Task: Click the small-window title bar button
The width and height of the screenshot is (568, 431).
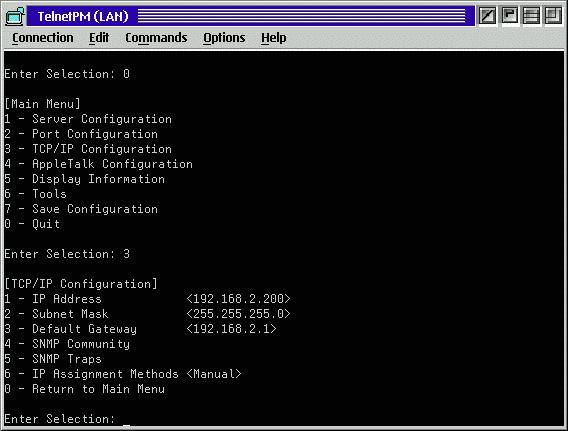Action: (x=509, y=16)
